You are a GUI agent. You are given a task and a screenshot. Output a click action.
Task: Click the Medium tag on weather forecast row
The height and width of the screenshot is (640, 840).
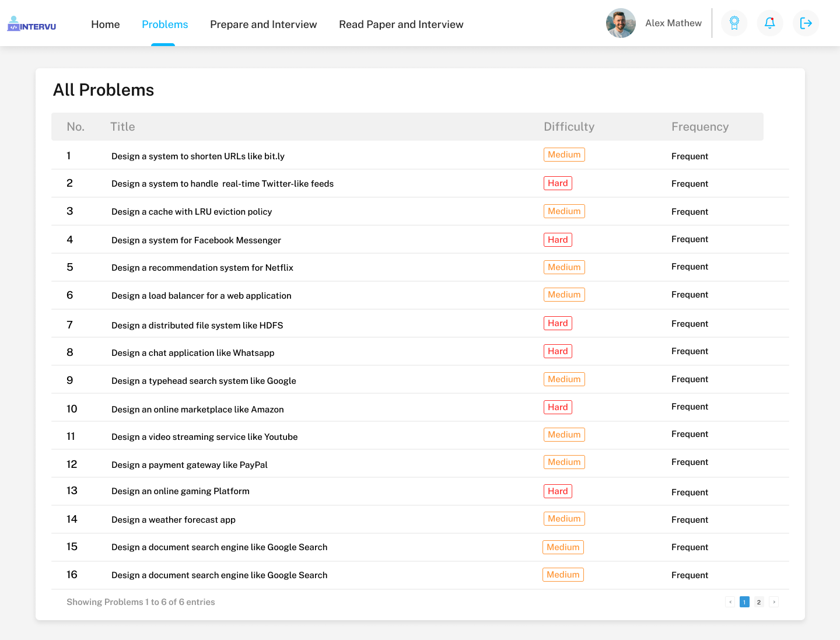564,519
